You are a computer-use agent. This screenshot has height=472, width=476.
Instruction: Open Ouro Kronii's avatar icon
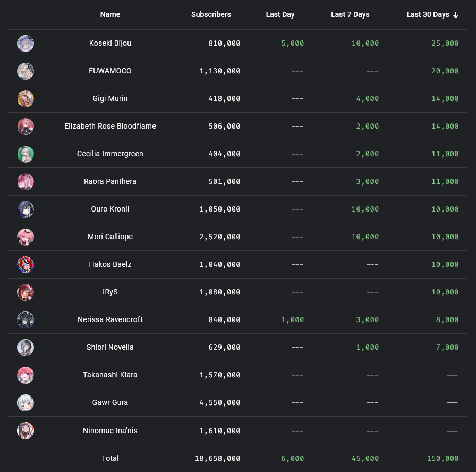coord(25,209)
